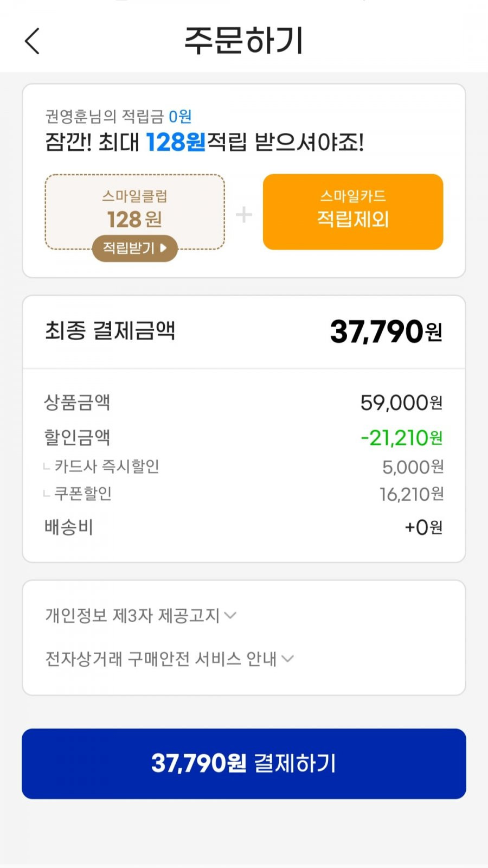Tap the 쿠폰할인 16,210원 line
488x868 pixels.
click(x=244, y=494)
